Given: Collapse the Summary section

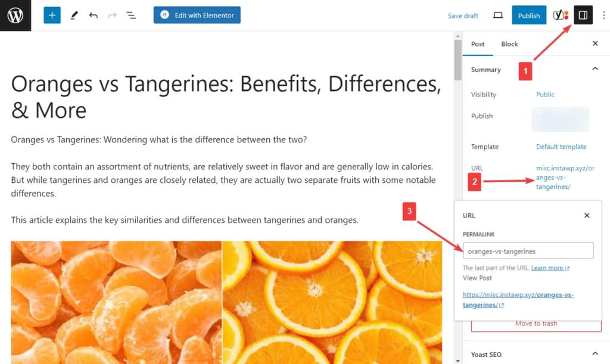Looking at the screenshot, I should click(x=595, y=69).
